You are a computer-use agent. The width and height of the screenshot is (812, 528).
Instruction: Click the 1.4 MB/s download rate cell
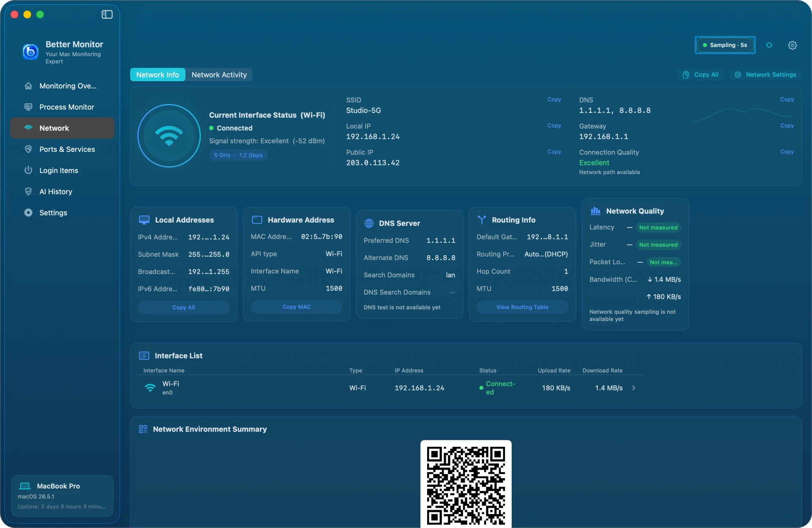tap(609, 388)
